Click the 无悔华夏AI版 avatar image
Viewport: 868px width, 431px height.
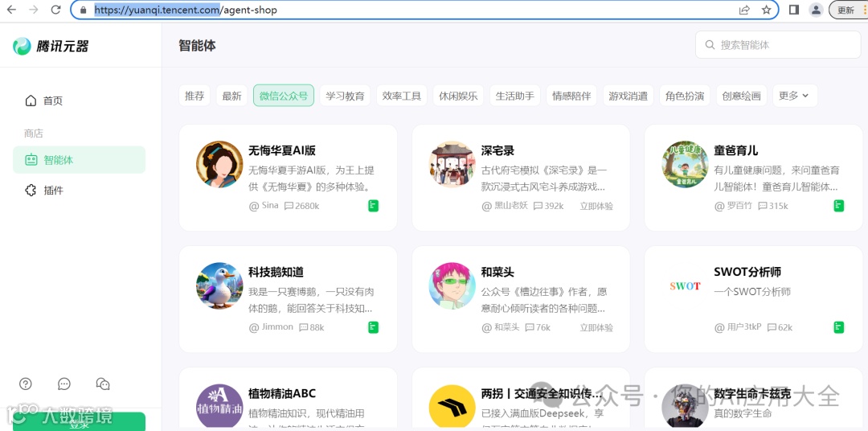click(x=219, y=164)
